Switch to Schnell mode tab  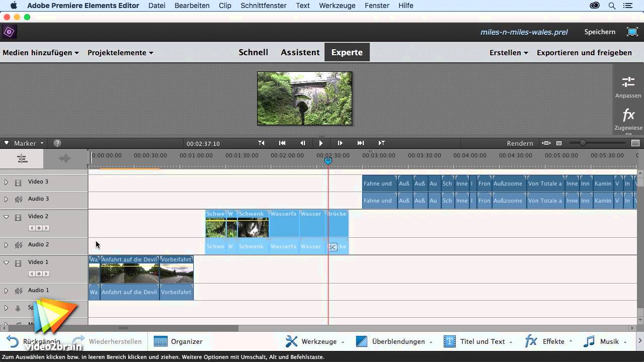(x=253, y=52)
